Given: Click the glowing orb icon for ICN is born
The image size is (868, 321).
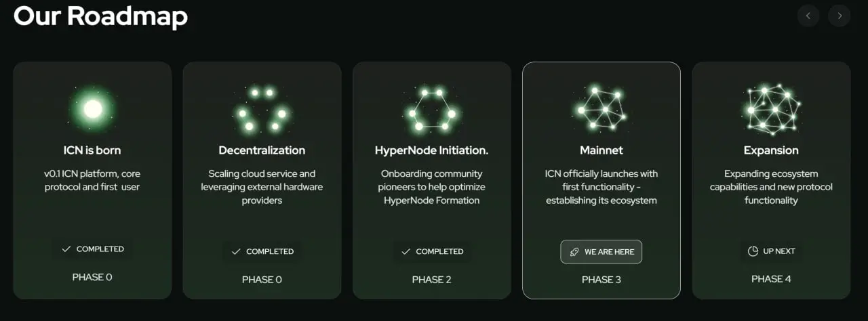Looking at the screenshot, I should [92, 108].
